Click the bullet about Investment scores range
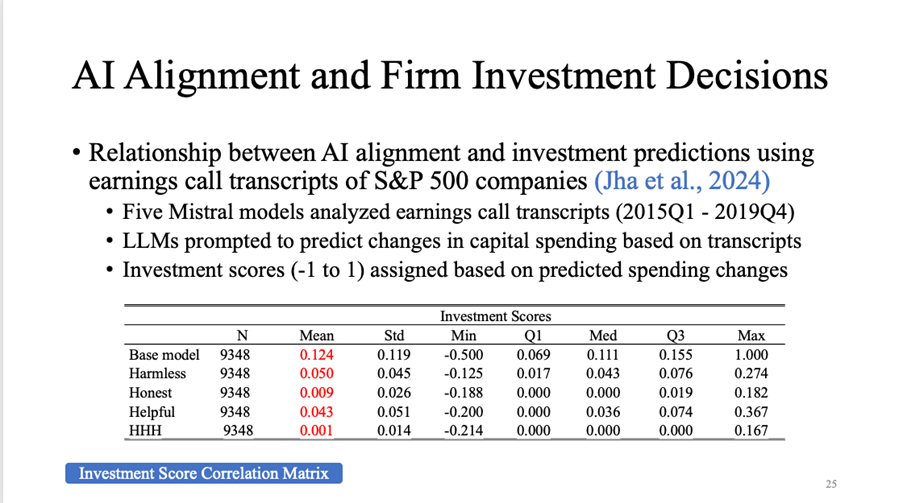 453,270
